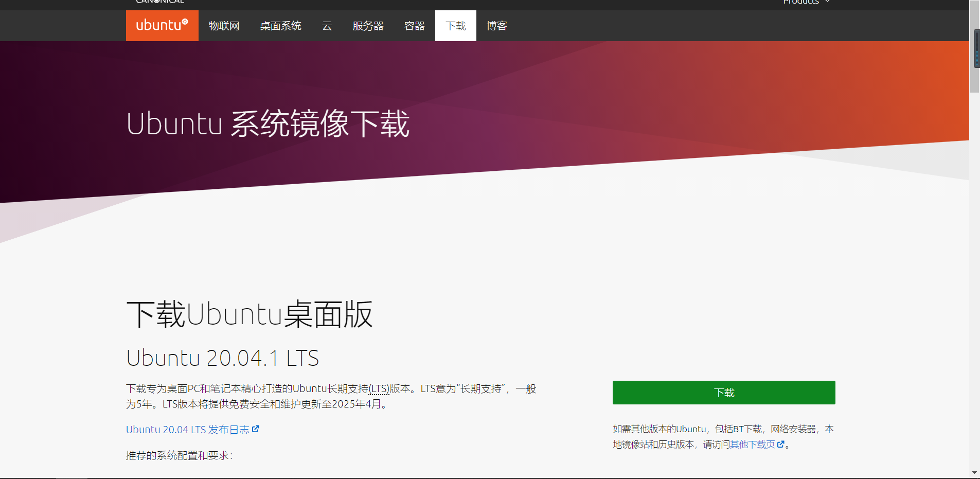Click the Ubuntu logo in the navigation bar
Screen dimensions: 980x479
[162, 25]
